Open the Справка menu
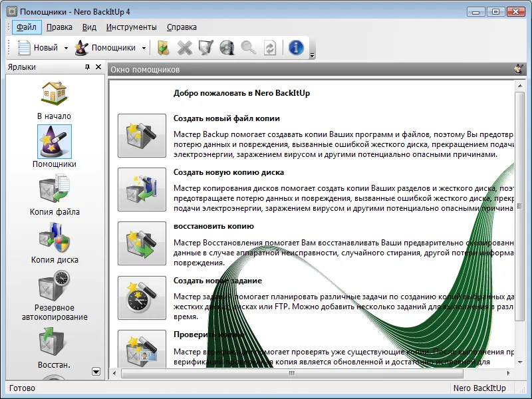The image size is (532, 399). click(182, 27)
